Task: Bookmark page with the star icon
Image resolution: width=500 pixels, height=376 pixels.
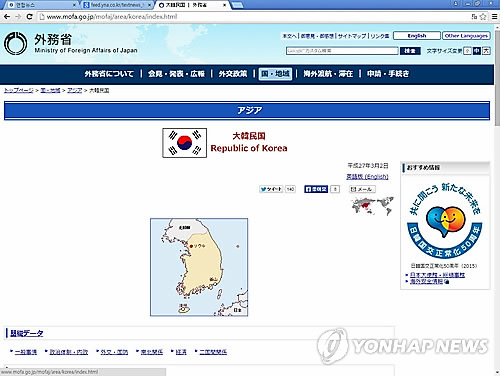Action: [x=483, y=17]
